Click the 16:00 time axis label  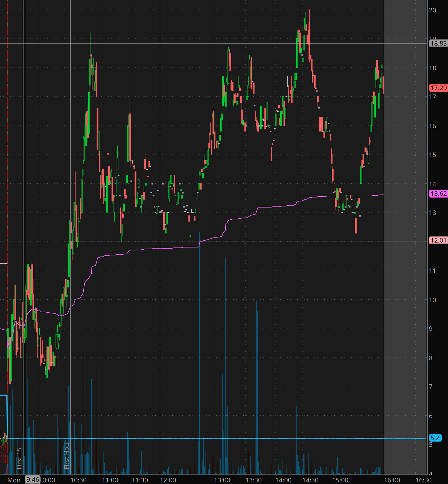[x=392, y=480]
